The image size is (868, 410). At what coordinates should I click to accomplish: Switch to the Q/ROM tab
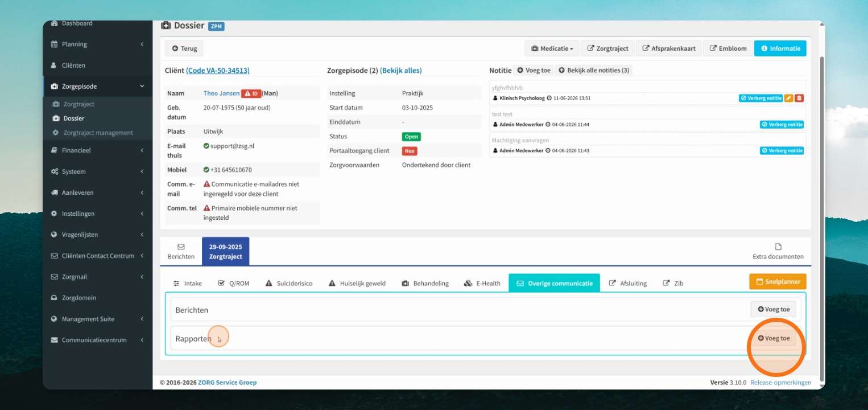pos(234,283)
